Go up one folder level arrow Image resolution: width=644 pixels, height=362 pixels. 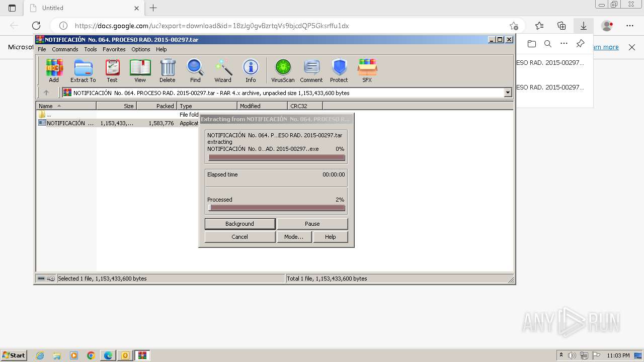click(x=46, y=93)
